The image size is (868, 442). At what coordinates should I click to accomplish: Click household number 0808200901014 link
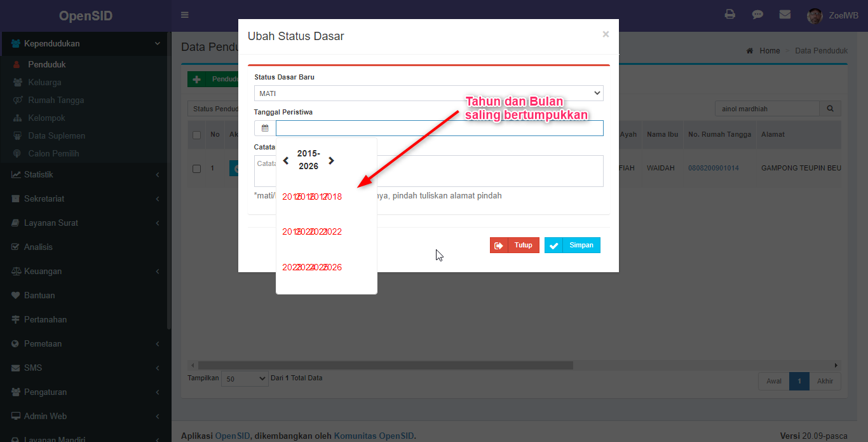[713, 169]
